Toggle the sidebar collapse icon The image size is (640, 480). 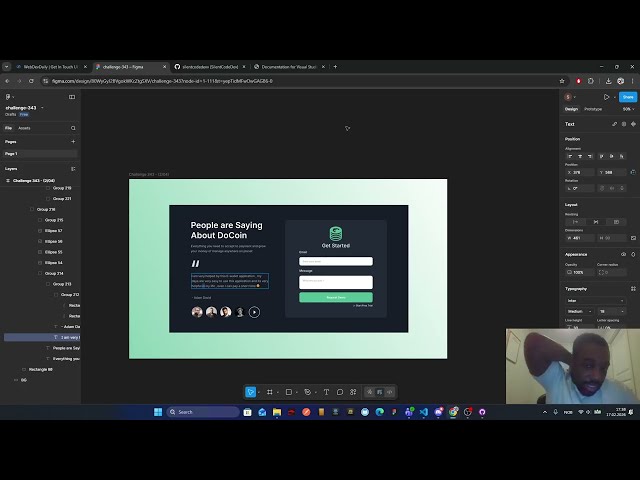point(72,97)
